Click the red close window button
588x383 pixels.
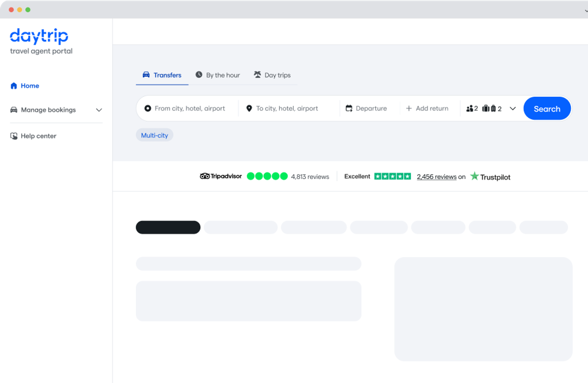pos(11,10)
